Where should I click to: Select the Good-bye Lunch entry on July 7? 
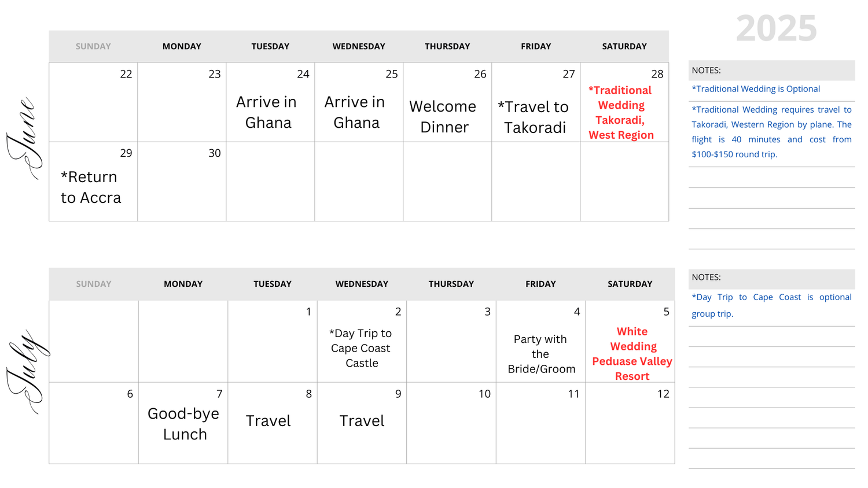pos(184,424)
